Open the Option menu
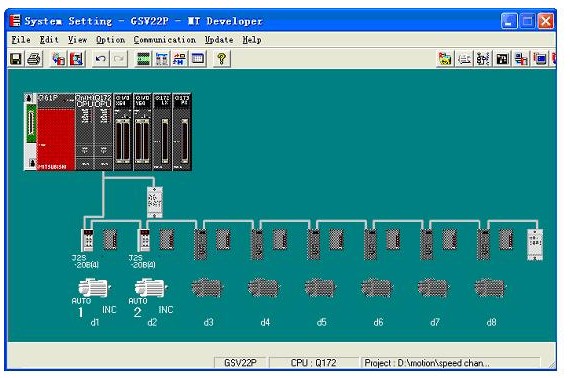The width and height of the screenshot is (570, 378). (111, 40)
